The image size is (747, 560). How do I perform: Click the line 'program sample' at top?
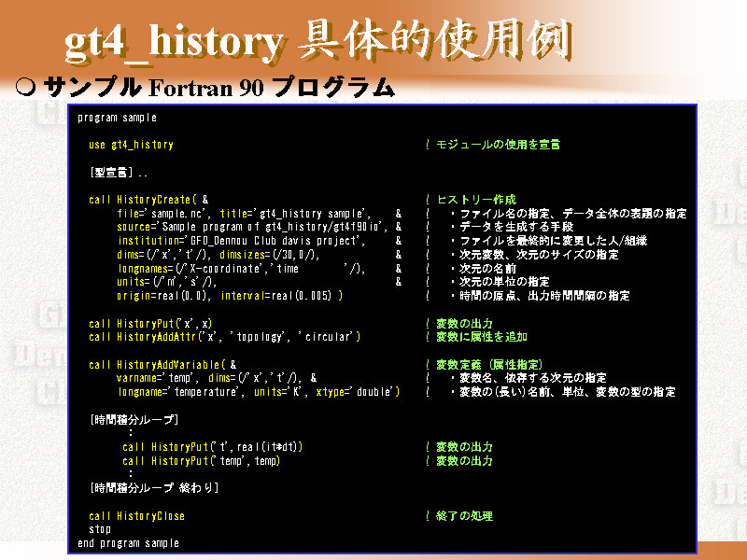118,118
